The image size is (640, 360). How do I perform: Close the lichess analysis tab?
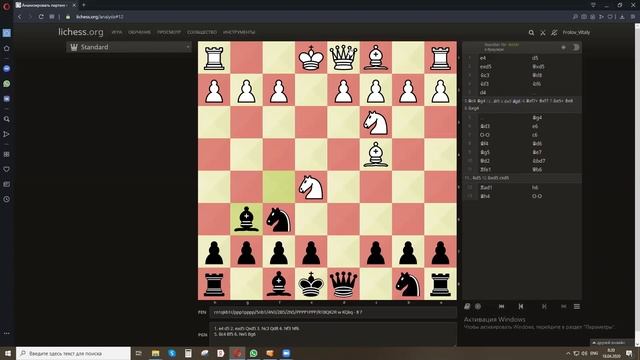(x=74, y=5)
